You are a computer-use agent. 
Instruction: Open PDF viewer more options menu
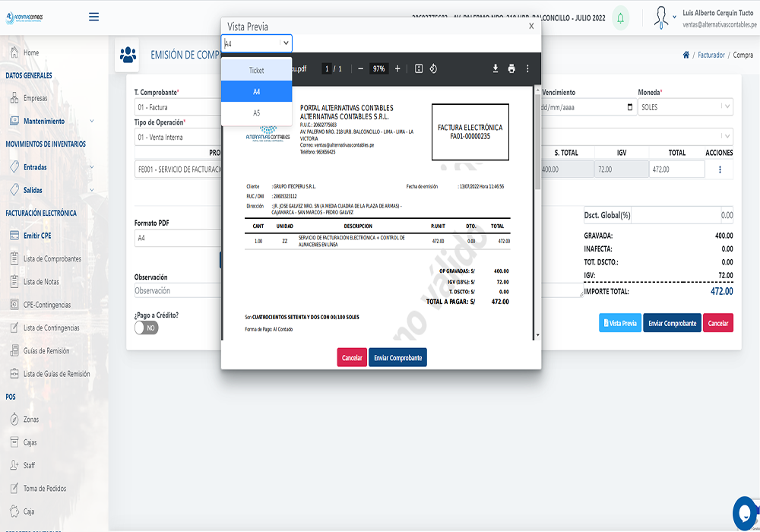tap(527, 68)
